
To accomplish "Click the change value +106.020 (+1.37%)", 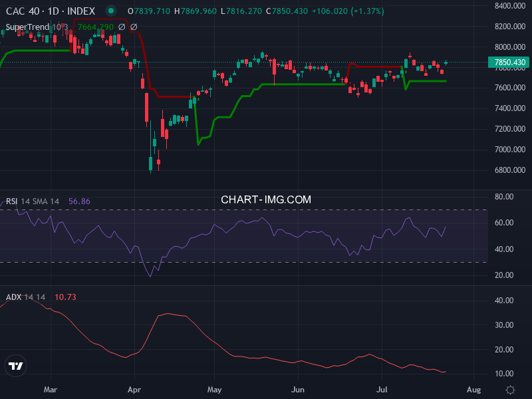I will click(x=348, y=11).
